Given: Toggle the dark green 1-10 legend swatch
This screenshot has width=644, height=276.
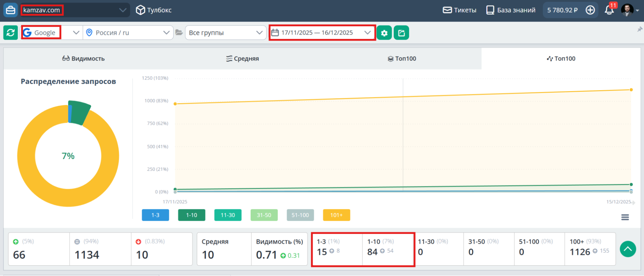Looking at the screenshot, I should pyautogui.click(x=191, y=215).
